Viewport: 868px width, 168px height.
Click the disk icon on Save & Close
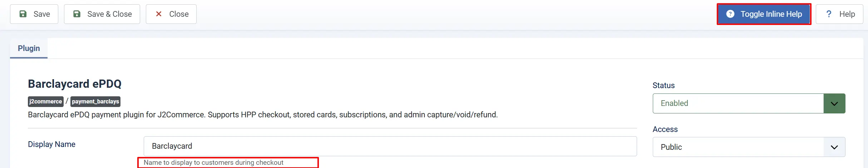[x=77, y=14]
